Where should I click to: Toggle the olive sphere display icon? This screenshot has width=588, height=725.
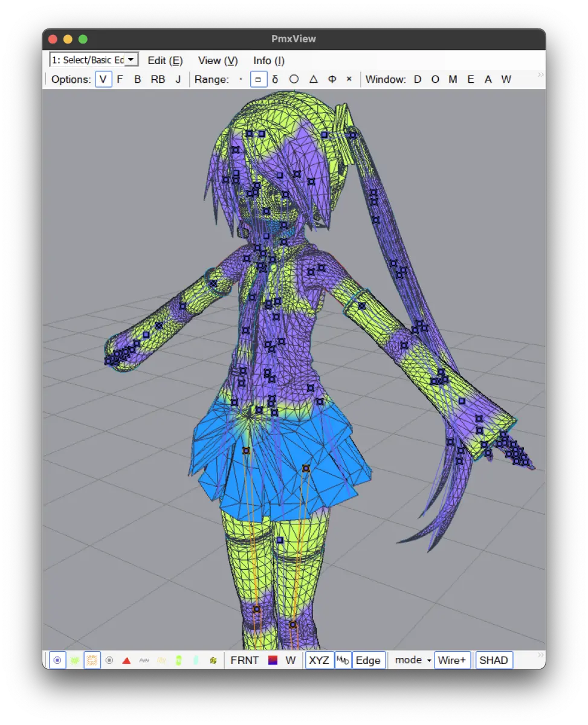tap(213, 660)
